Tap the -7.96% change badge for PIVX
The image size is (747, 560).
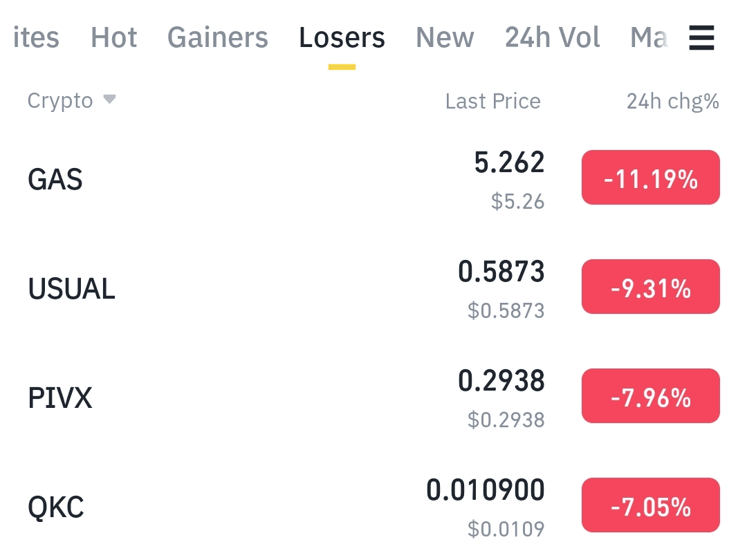[x=651, y=395]
